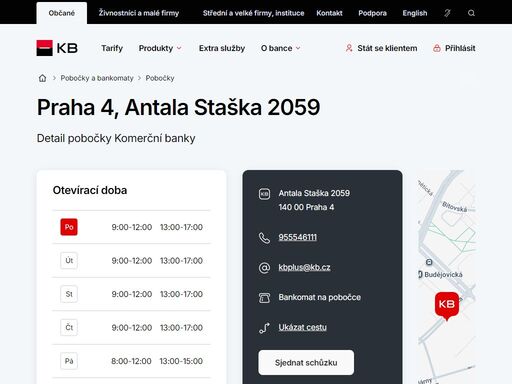This screenshot has height=384, width=512.
Task: Click the accessibility icon beside English
Action: (447, 13)
